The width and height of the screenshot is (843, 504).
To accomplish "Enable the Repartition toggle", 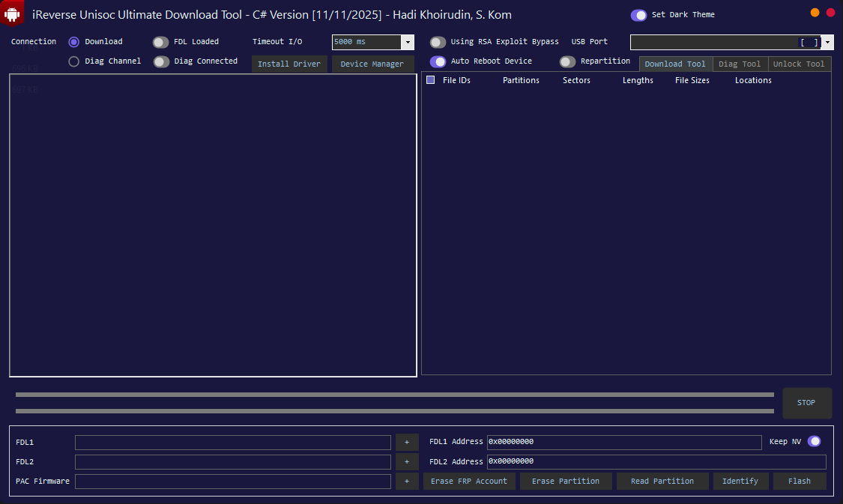I will pyautogui.click(x=567, y=61).
